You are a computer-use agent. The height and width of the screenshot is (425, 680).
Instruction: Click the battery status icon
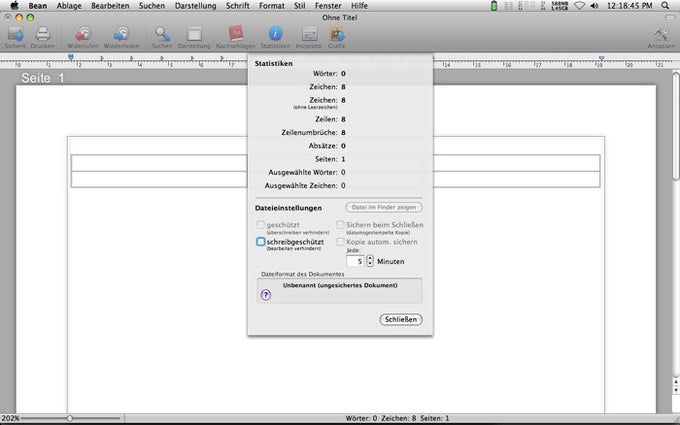494,6
